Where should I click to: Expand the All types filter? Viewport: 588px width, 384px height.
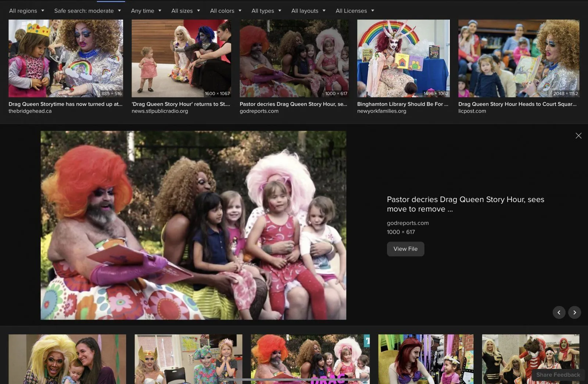pyautogui.click(x=266, y=11)
